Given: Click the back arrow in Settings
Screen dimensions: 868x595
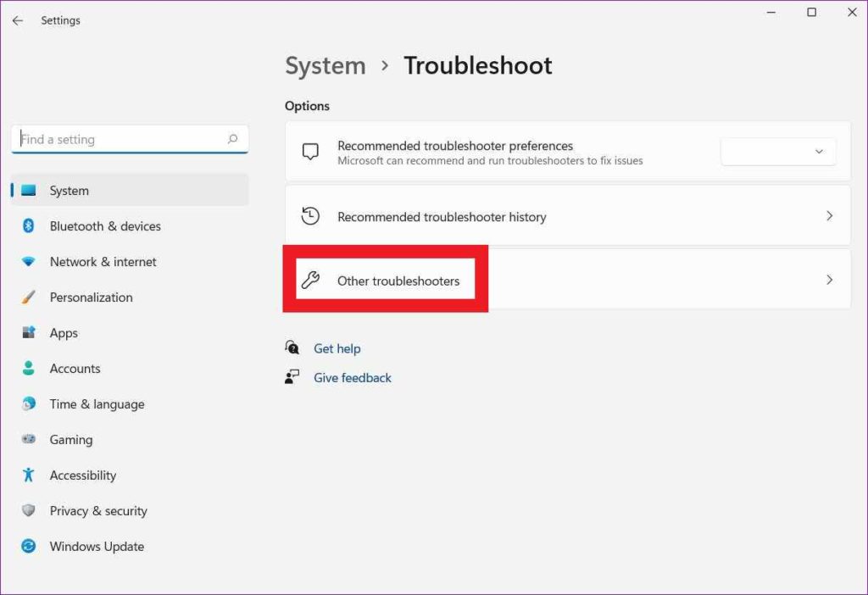Looking at the screenshot, I should click(x=18, y=20).
